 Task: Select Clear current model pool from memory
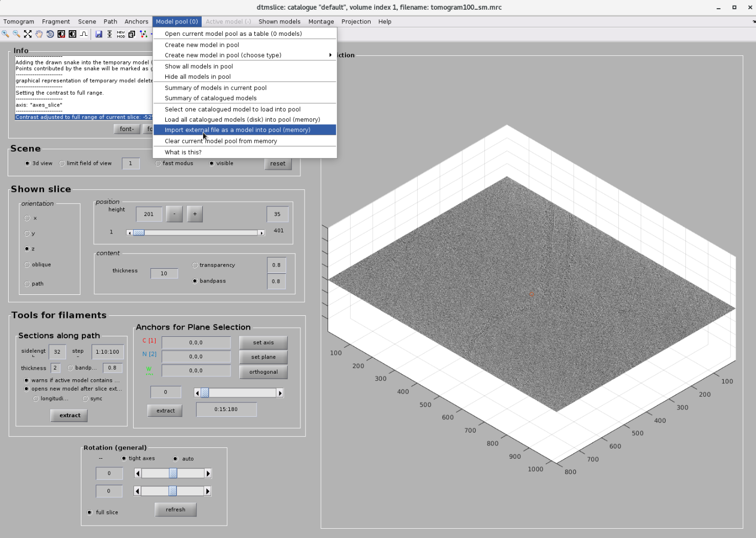(x=245, y=141)
